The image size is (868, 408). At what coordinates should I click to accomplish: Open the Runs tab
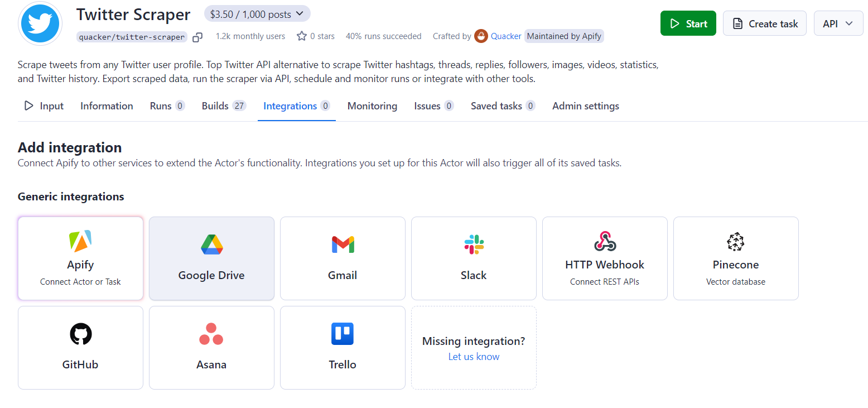167,106
